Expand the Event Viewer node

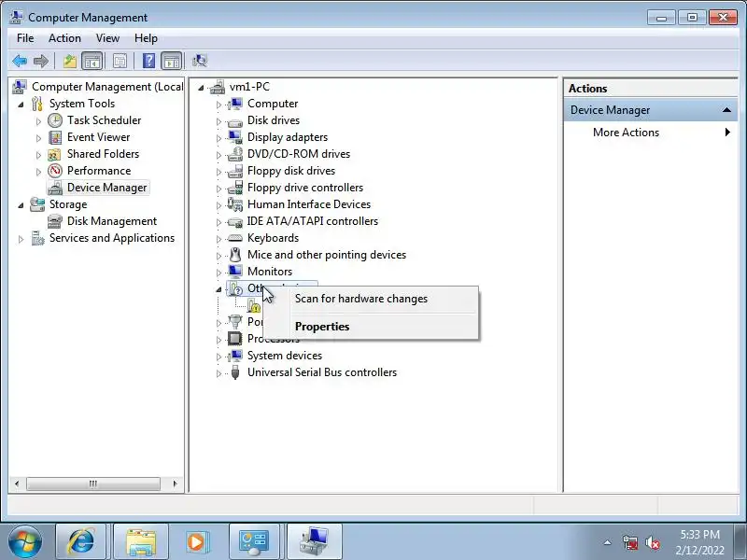pyautogui.click(x=38, y=138)
